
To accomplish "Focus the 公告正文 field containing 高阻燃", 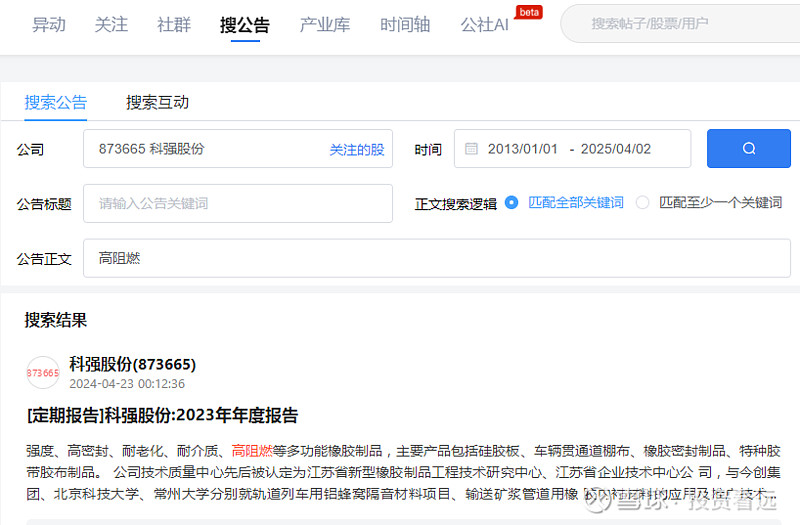I will (437, 258).
